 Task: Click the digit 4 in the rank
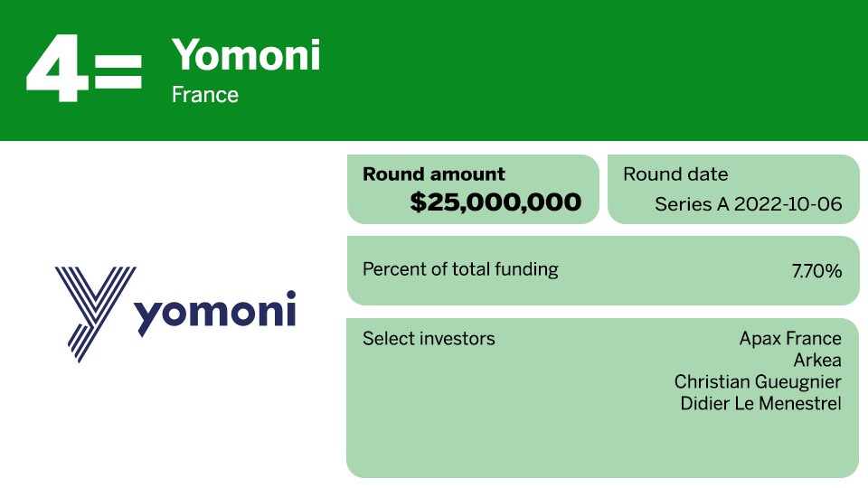[58, 70]
